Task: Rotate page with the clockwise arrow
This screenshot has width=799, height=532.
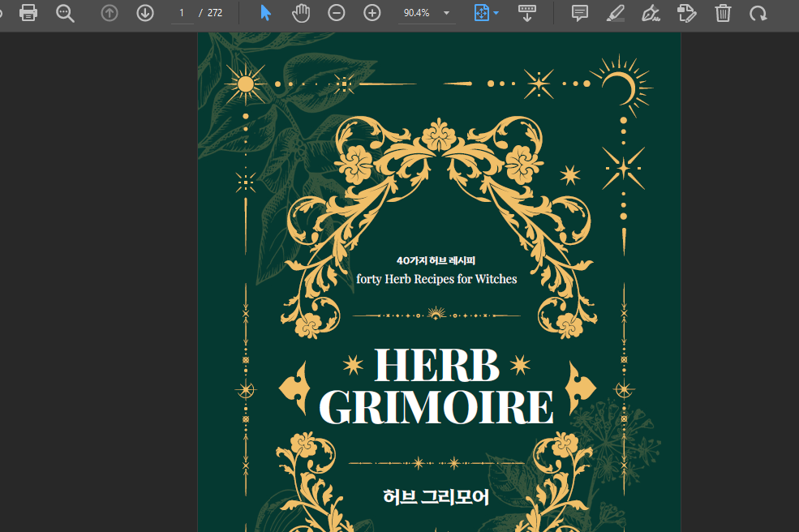Action: pos(758,13)
